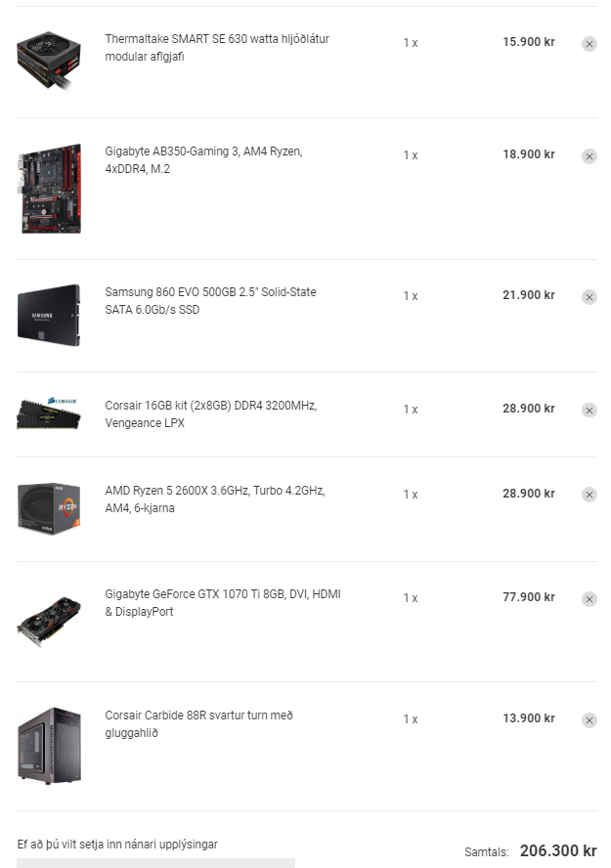Viewport: 611px width, 868px height.
Task: Remove Gigabyte AB350-Gaming 3 motherboard from cart
Action: pos(589,156)
